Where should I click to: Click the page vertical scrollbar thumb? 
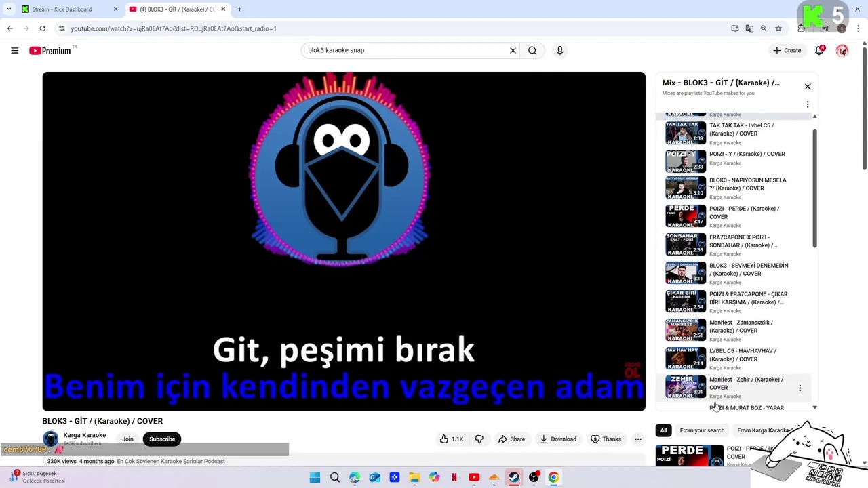point(864,108)
